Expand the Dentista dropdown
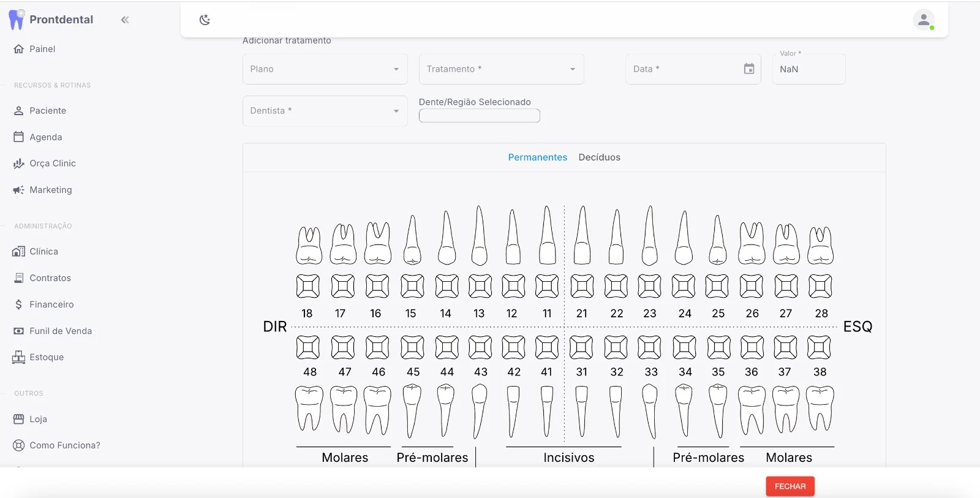Screen dimensions: 980x498 (325, 111)
